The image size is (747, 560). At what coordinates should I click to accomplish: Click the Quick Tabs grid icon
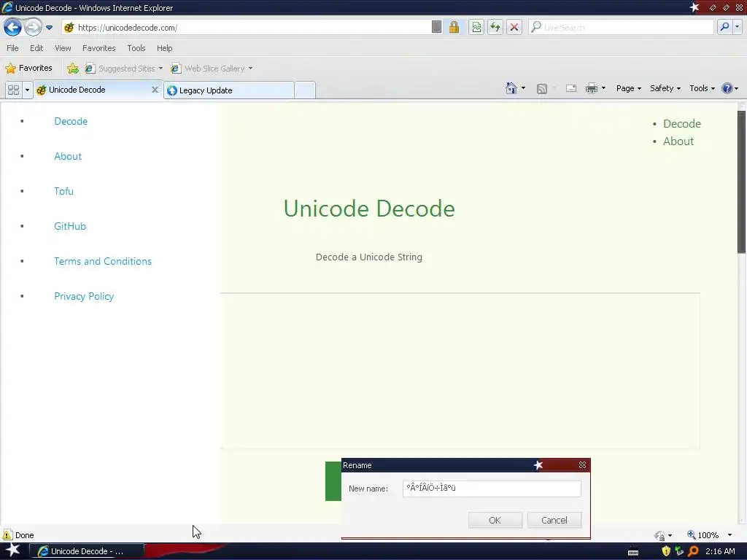tap(13, 90)
